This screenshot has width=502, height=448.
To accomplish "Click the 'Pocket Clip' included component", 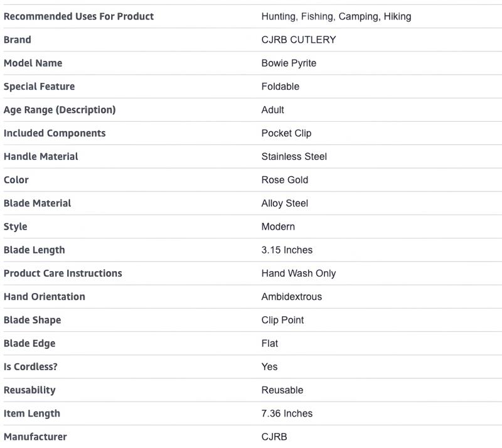I will pyautogui.click(x=286, y=133).
